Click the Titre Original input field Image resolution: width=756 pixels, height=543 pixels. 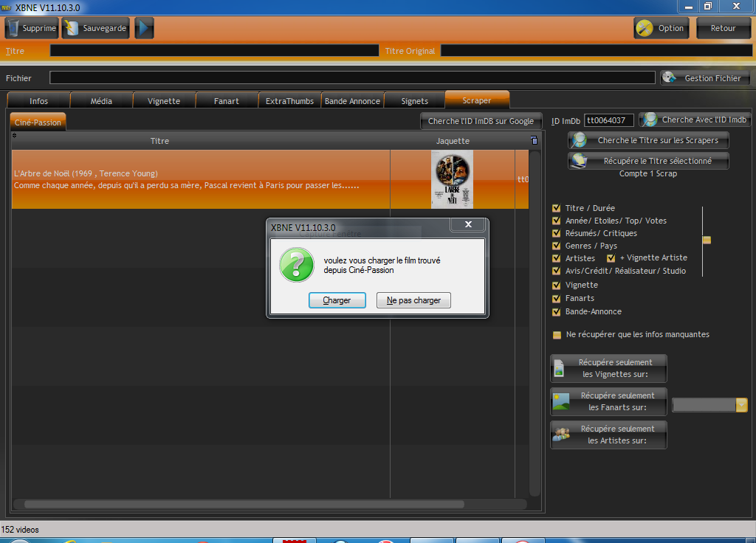596,51
